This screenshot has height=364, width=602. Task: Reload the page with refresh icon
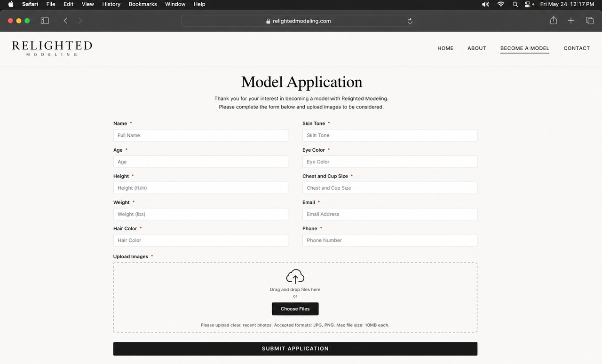click(x=410, y=21)
